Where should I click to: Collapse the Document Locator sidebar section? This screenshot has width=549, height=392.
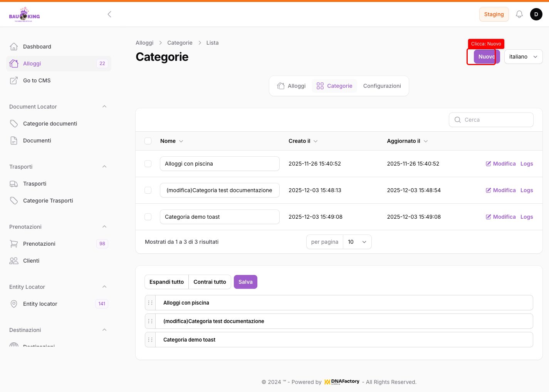[x=104, y=107]
